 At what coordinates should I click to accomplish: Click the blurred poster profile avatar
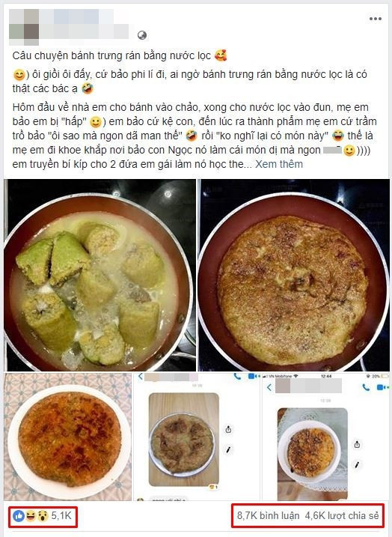tap(24, 27)
